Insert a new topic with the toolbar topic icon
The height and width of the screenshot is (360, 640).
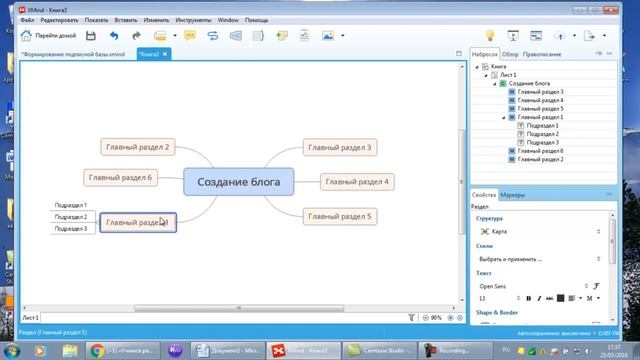pyautogui.click(x=160, y=36)
